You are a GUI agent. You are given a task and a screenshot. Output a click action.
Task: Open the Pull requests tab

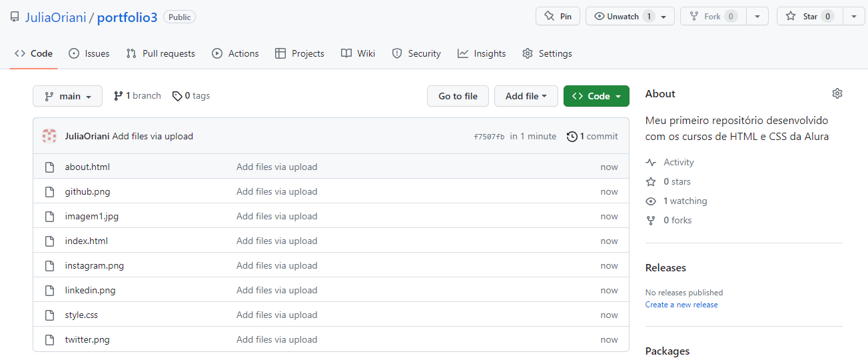point(161,53)
